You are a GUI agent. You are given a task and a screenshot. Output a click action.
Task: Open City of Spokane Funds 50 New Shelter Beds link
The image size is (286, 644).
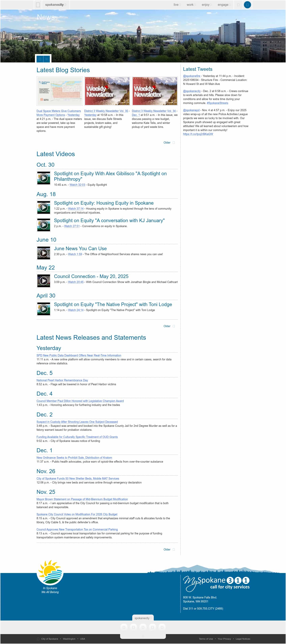[78, 479]
